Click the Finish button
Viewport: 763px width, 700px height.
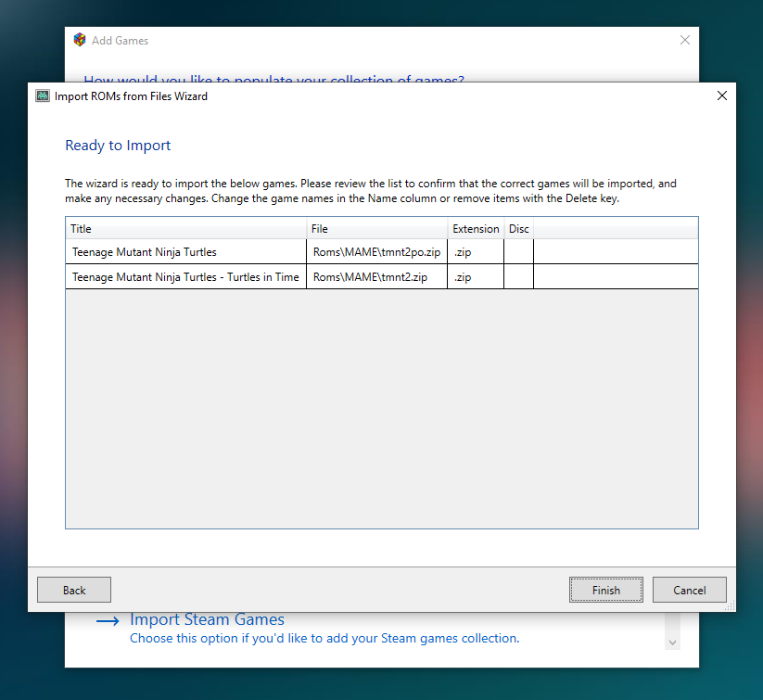tap(605, 590)
